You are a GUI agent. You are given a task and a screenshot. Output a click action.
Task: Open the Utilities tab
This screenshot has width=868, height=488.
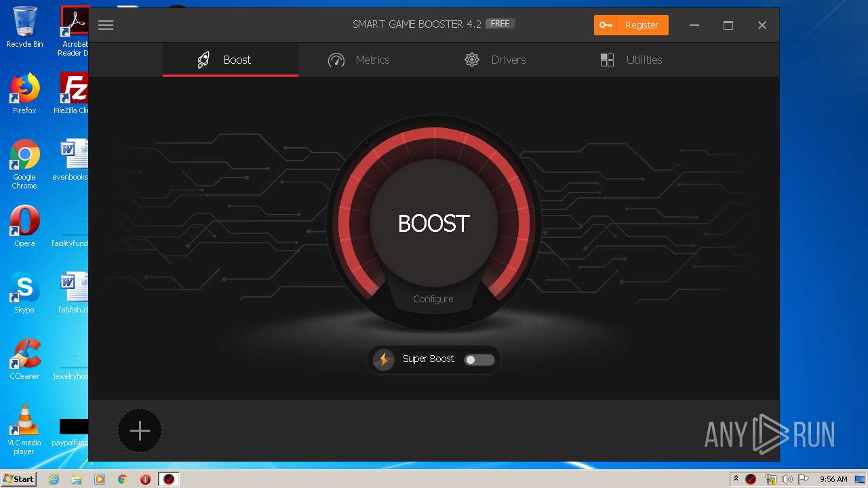(x=631, y=60)
